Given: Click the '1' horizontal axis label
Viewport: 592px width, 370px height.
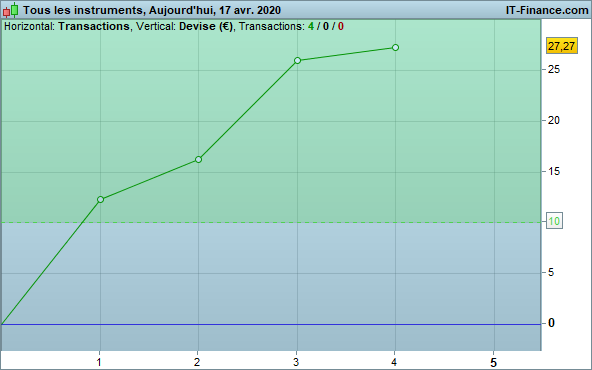Looking at the screenshot, I should coord(99,362).
